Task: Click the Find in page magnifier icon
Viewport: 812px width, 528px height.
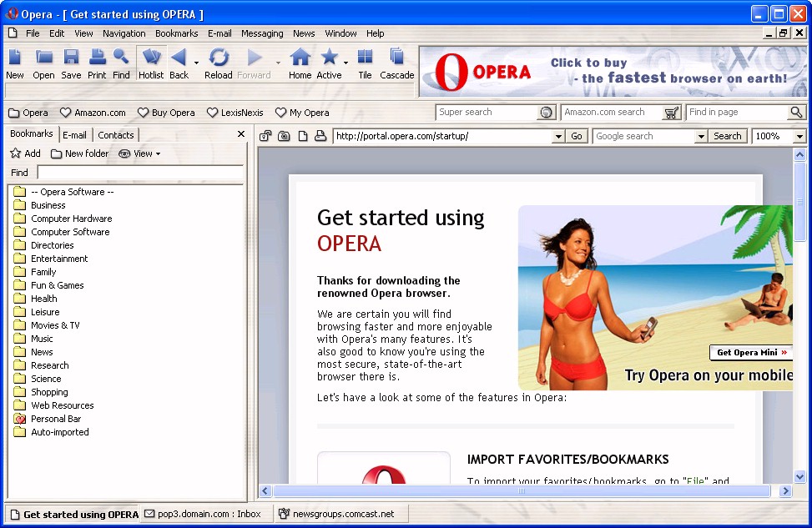Action: point(796,113)
